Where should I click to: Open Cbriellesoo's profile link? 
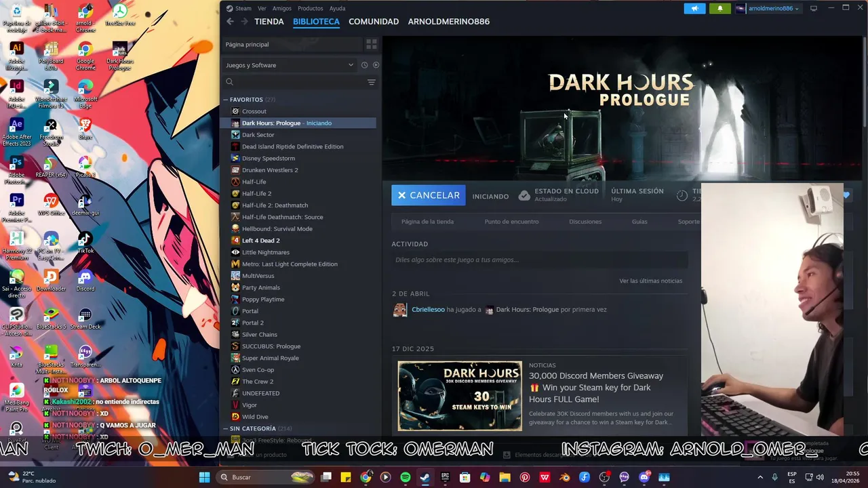[428, 310]
